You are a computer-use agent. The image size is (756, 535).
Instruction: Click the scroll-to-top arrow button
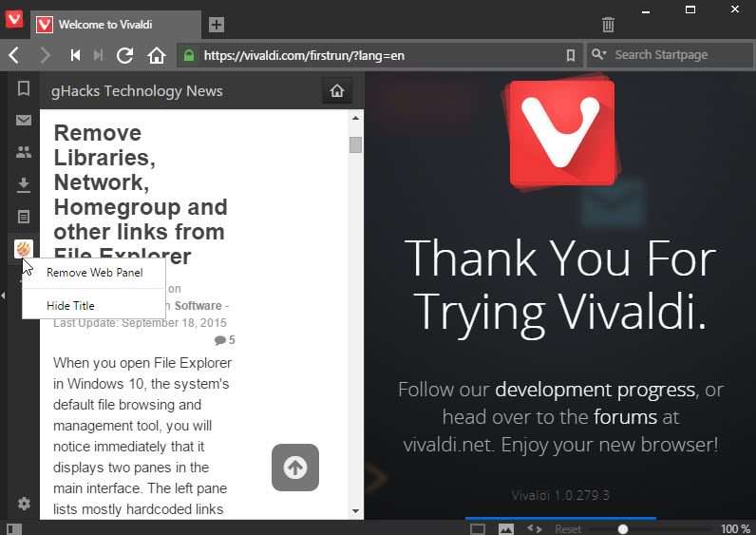point(295,468)
